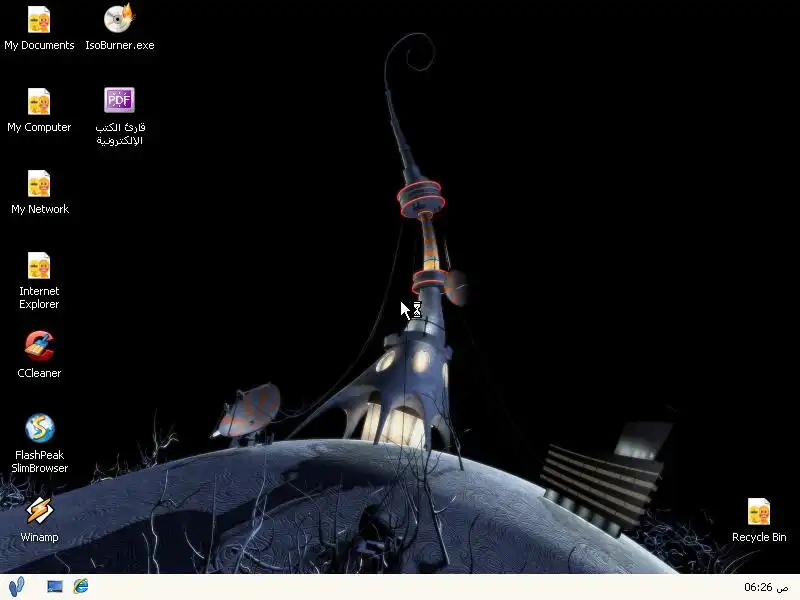Click the 'CCleaner' label text
The height and width of the screenshot is (600, 800).
click(39, 373)
